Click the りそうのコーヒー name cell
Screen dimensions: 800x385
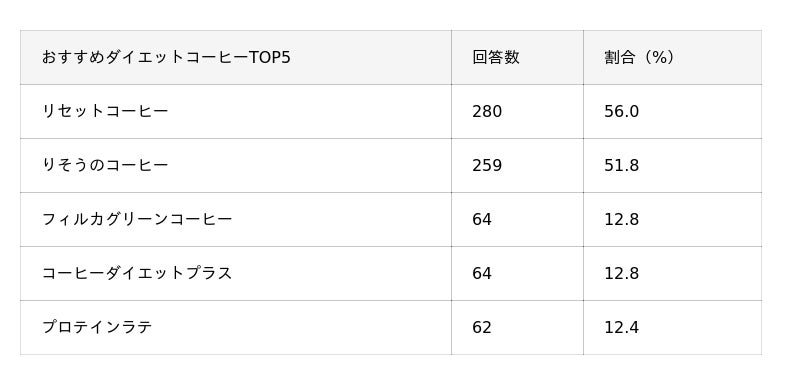click(x=236, y=165)
